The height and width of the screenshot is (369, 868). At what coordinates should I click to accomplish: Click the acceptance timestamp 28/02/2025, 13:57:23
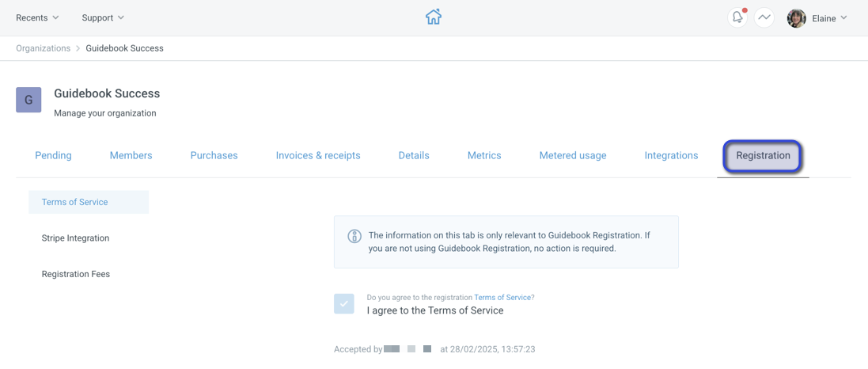tap(492, 350)
